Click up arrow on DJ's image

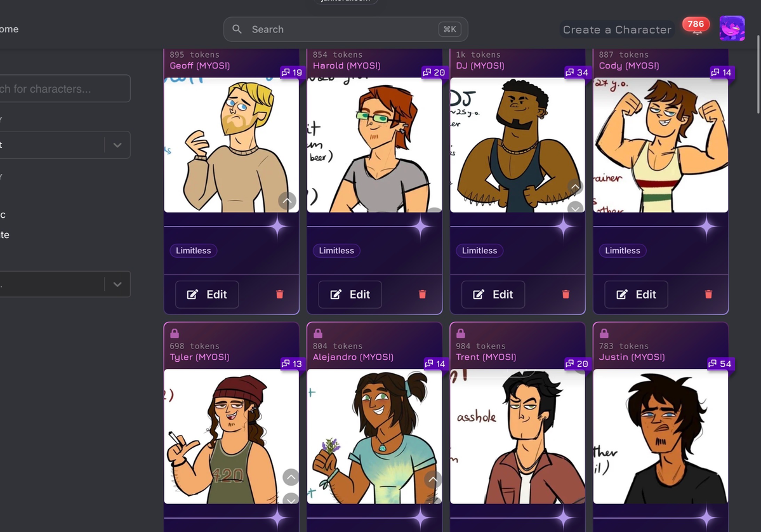tap(575, 187)
